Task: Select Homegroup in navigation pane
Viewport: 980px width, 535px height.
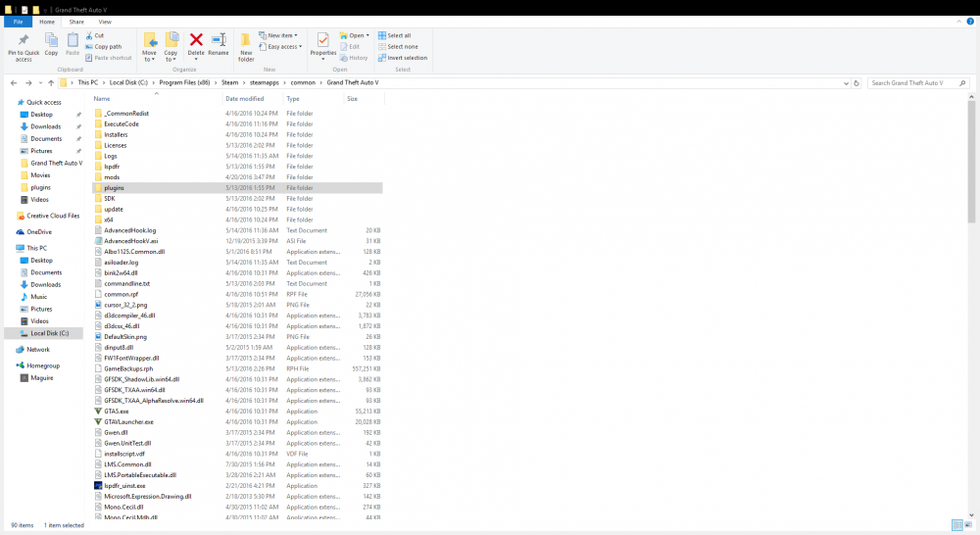Action: click(x=42, y=365)
